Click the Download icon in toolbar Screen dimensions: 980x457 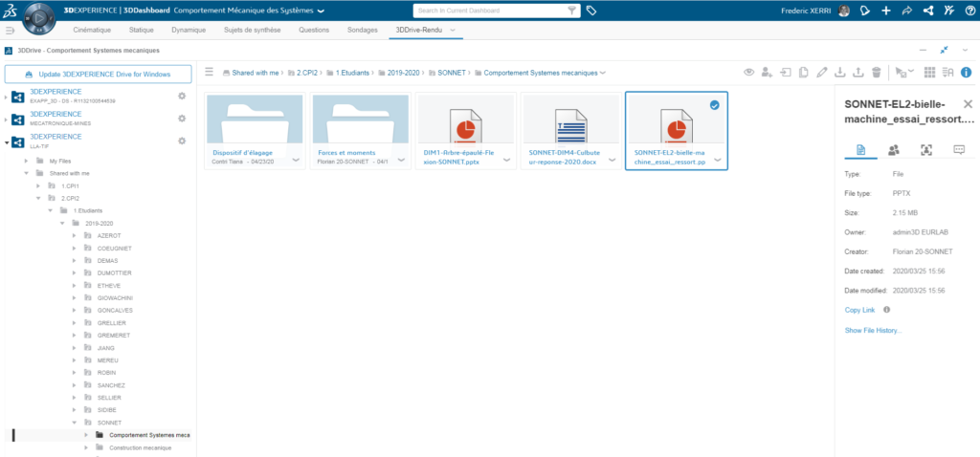(840, 73)
